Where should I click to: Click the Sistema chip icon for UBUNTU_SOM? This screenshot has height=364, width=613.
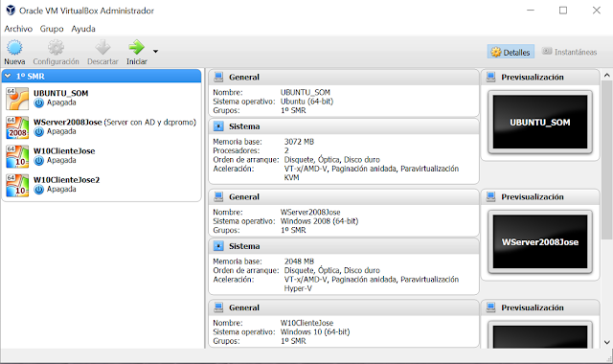pos(218,126)
